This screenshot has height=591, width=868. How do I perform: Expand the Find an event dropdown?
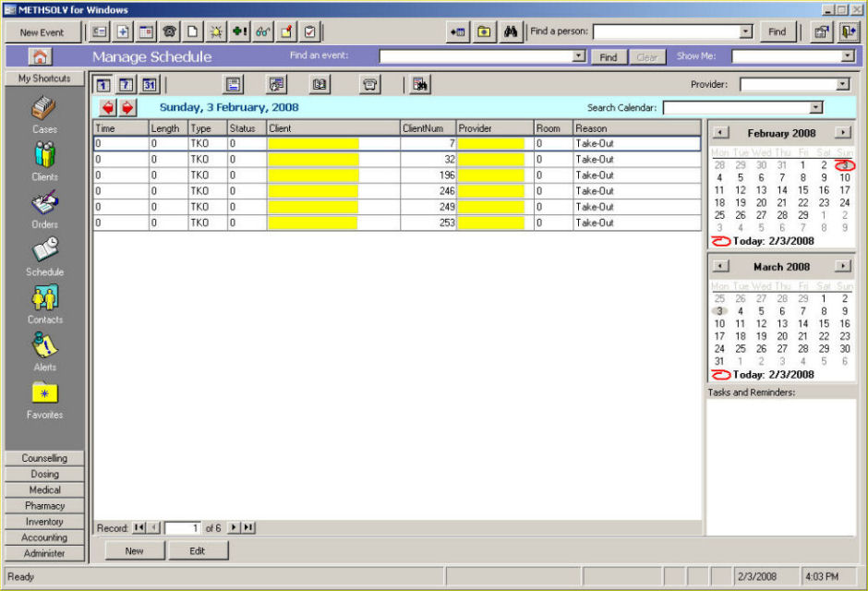pos(579,56)
